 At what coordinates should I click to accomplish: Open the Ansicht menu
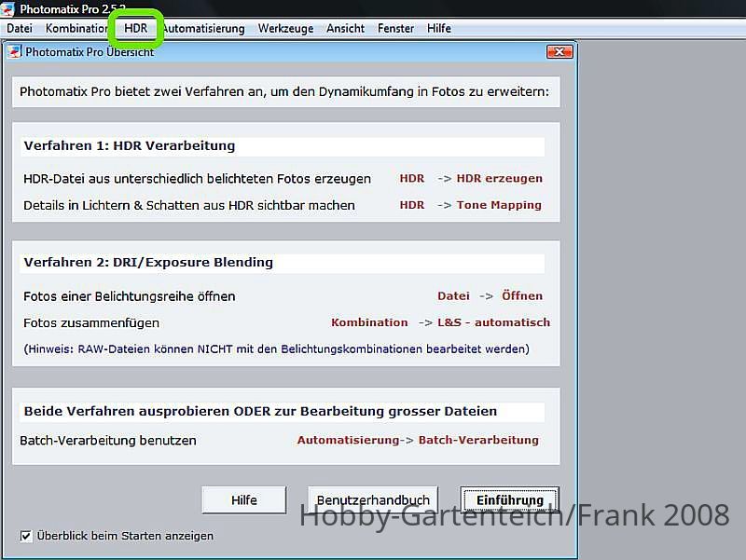pos(345,29)
